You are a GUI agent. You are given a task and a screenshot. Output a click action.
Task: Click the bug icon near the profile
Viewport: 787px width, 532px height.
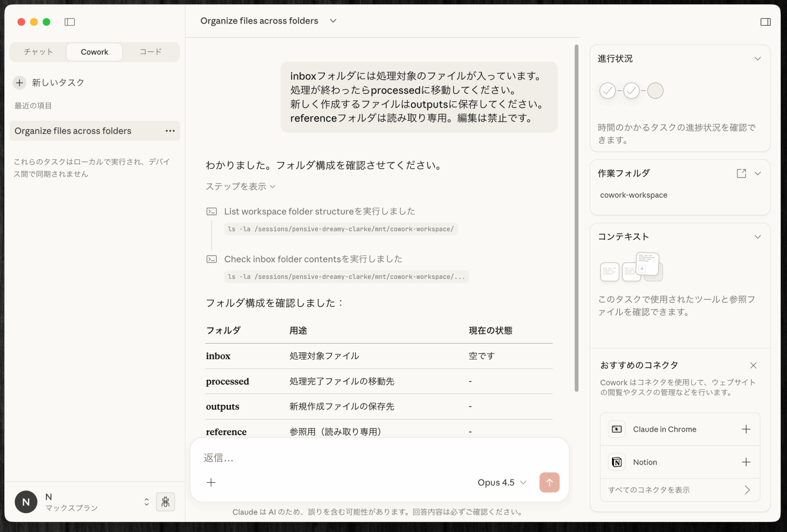coord(165,502)
